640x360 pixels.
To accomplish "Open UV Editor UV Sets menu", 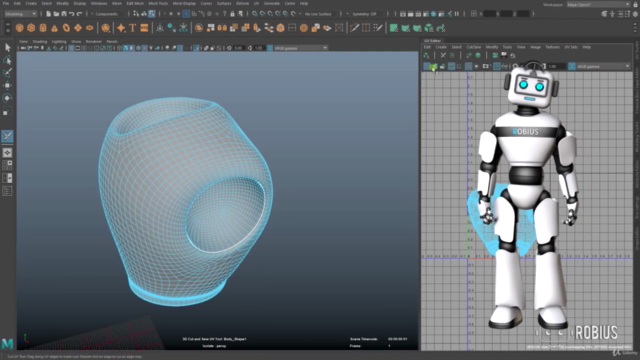I will point(571,47).
